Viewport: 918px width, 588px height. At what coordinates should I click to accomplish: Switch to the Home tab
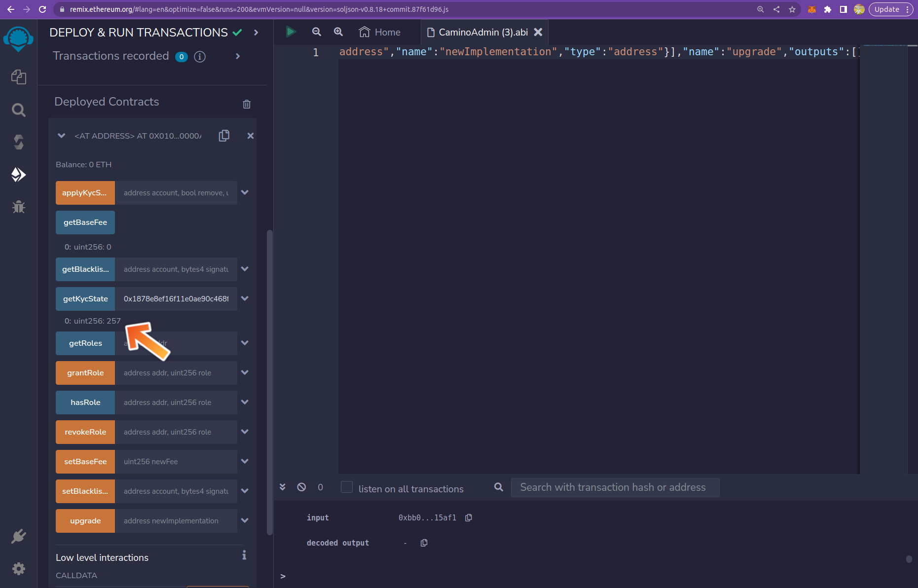pyautogui.click(x=380, y=32)
